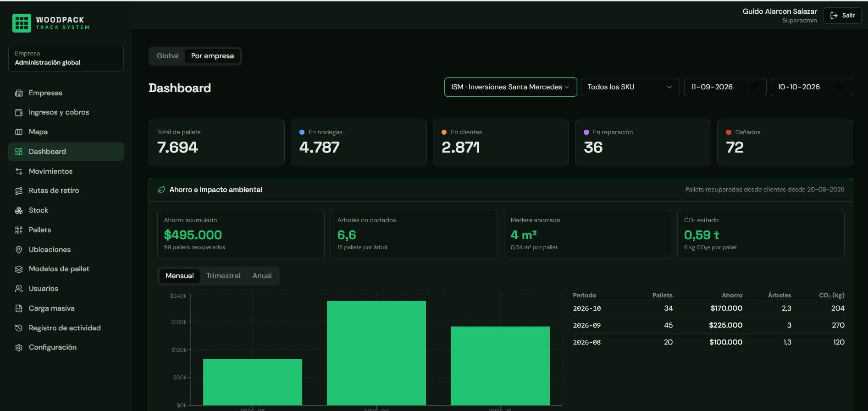Click the Empresa Administración global selector
This screenshot has width=868, height=411.
click(66, 58)
